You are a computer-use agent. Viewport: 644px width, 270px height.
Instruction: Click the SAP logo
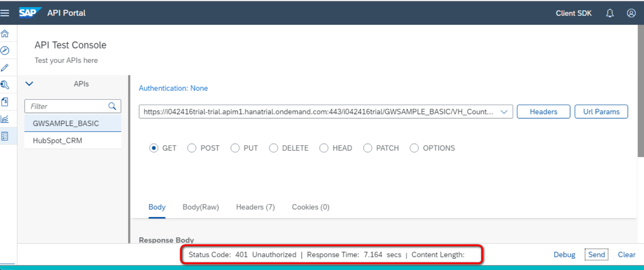(x=30, y=13)
